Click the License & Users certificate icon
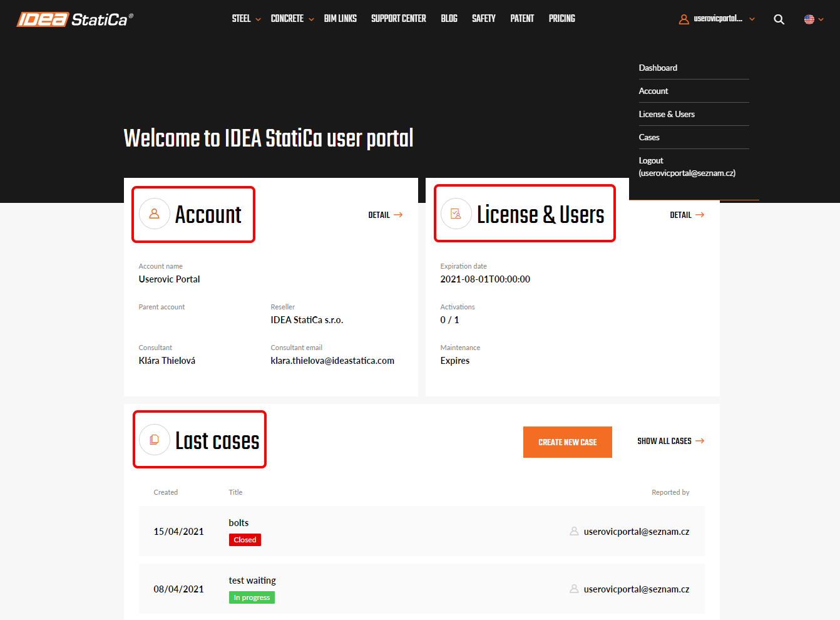This screenshot has height=620, width=840. point(456,214)
